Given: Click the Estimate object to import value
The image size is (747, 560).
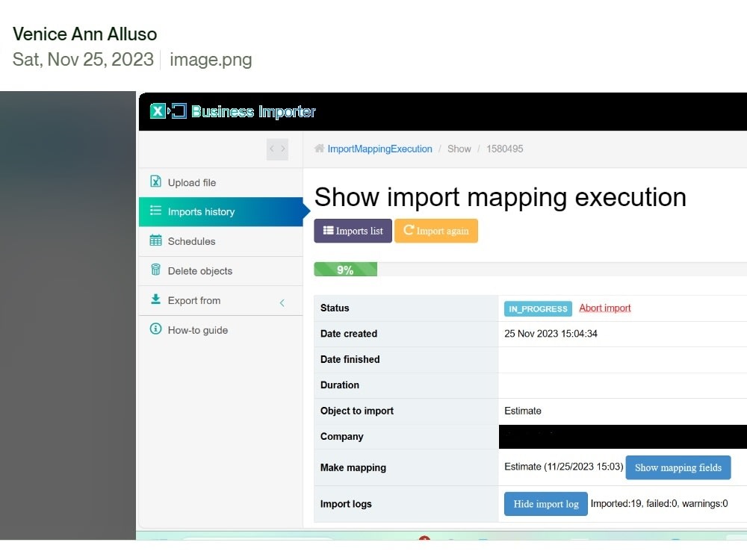Looking at the screenshot, I should 523,411.
